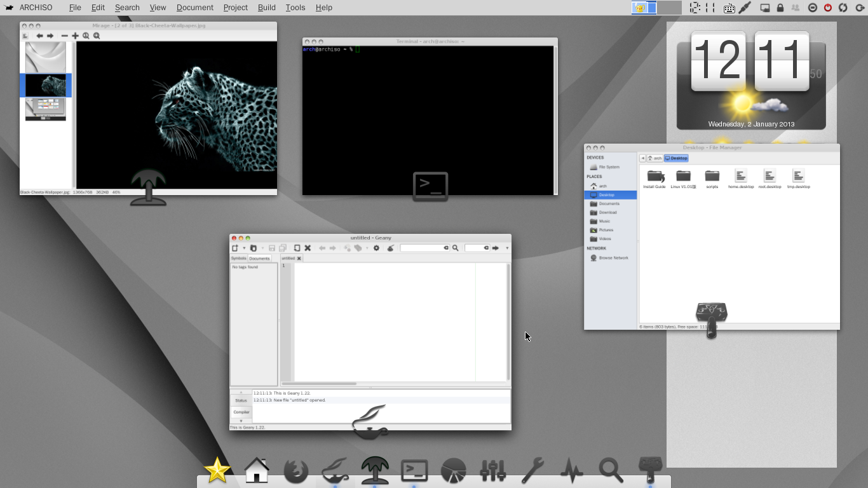Open mixer sliders icon in dock
Image resolution: width=868 pixels, height=488 pixels.
point(493,471)
